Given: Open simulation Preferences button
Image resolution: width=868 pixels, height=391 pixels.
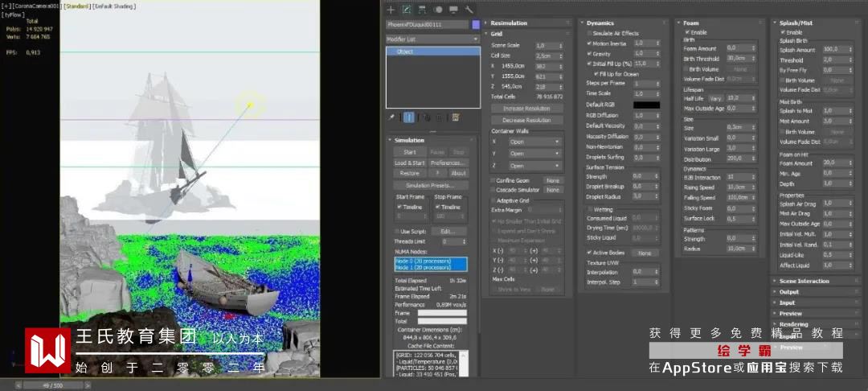Looking at the screenshot, I should click(448, 163).
